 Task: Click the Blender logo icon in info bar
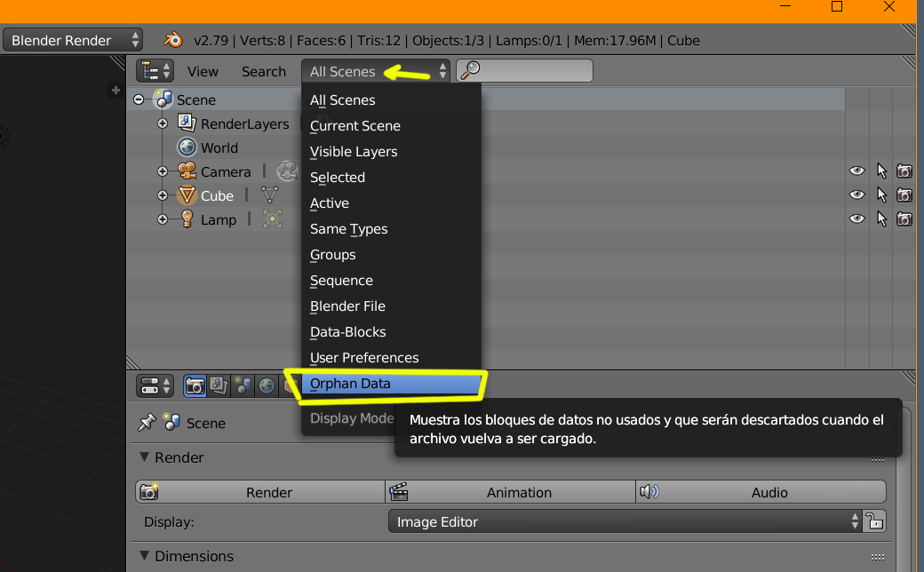point(172,40)
